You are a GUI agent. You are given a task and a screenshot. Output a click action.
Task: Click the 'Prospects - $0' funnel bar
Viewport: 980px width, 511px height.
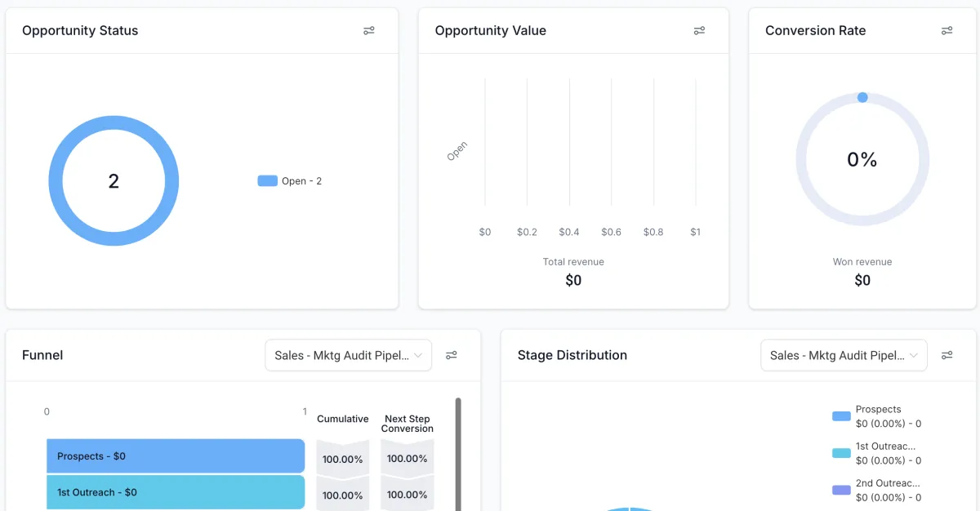pos(175,455)
